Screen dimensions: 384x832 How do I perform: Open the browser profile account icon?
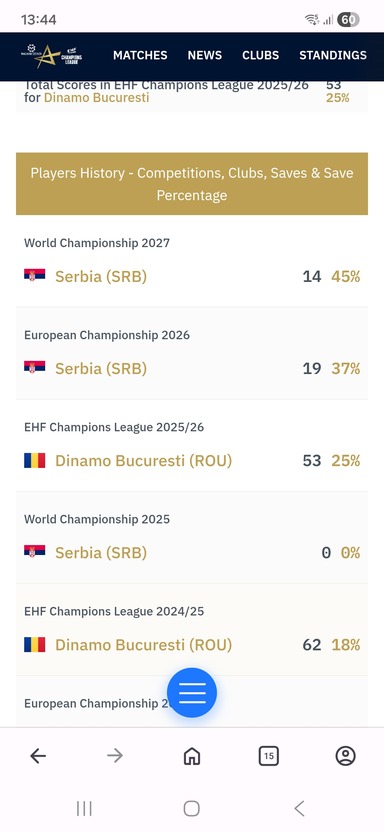tap(345, 756)
